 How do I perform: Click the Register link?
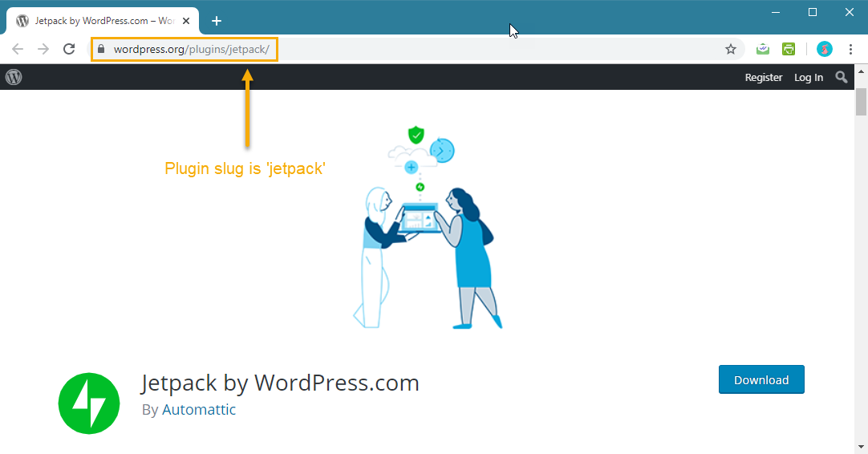coord(764,78)
